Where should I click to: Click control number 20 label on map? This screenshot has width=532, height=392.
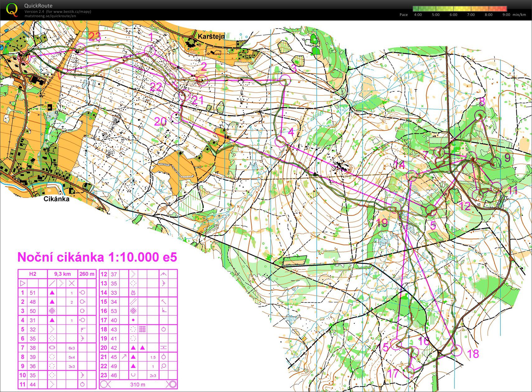(160, 122)
